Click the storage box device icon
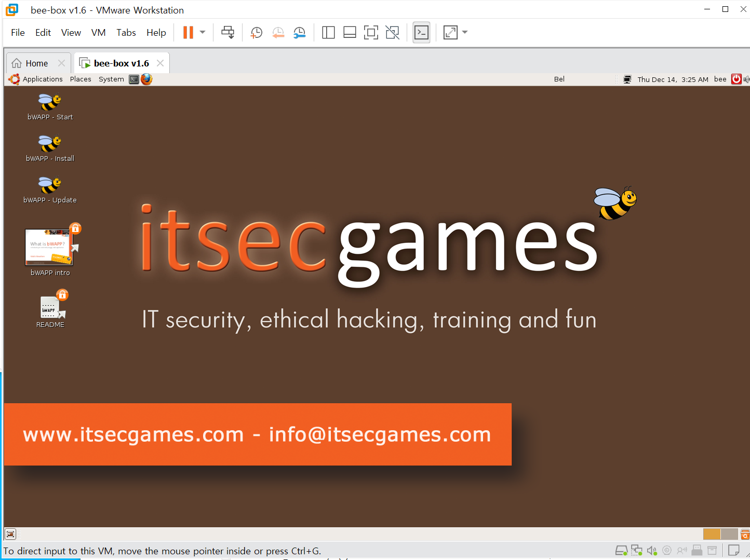 (x=712, y=550)
